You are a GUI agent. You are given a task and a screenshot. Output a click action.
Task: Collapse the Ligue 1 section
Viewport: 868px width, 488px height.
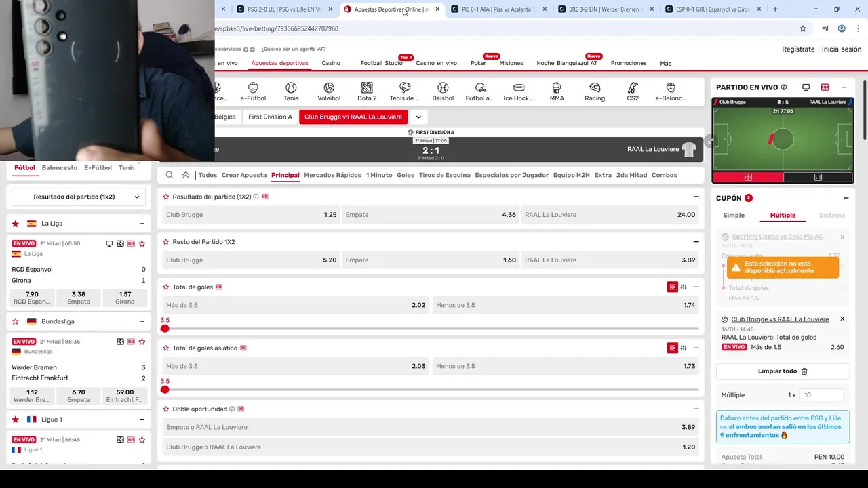click(x=142, y=420)
